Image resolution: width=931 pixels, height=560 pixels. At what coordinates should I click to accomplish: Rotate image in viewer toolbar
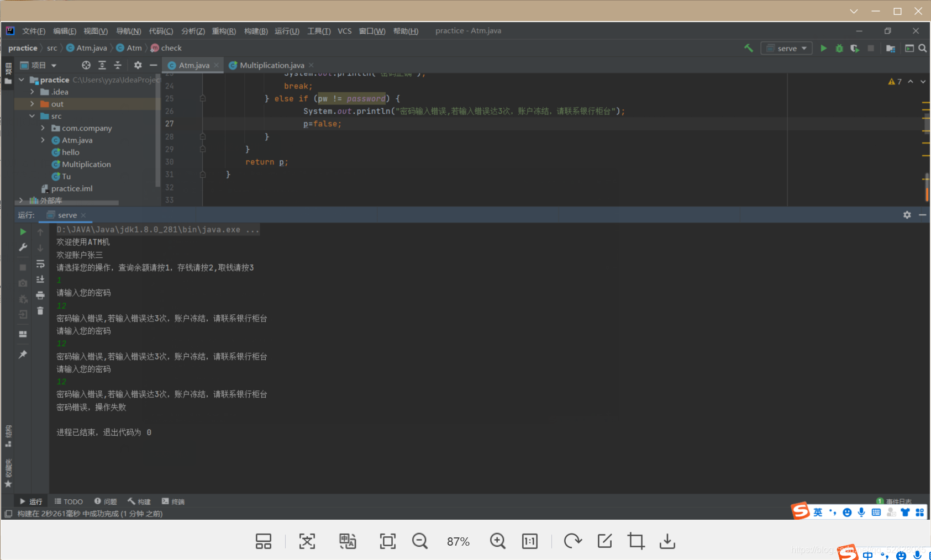pyautogui.click(x=572, y=541)
